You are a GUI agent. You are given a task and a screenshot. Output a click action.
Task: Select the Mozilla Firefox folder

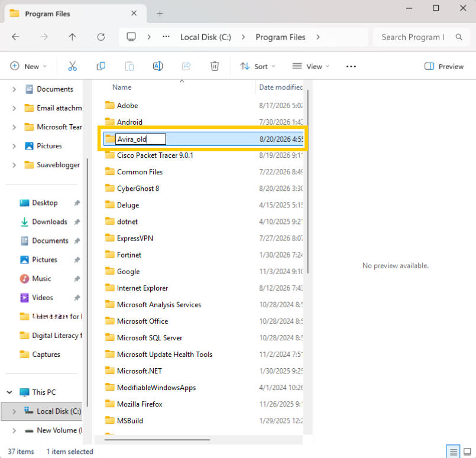tap(140, 404)
